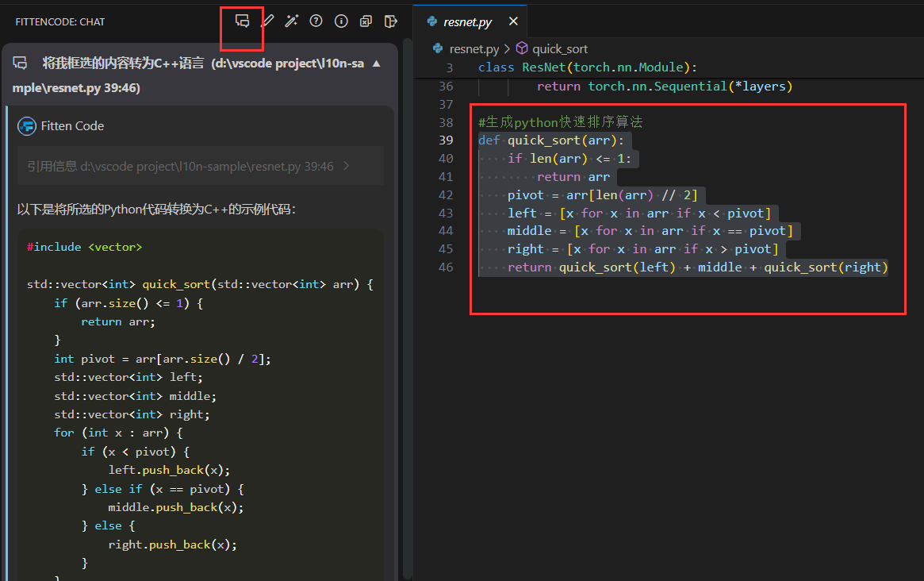Click the logout icon in chat header
Image resolution: width=924 pixels, height=581 pixels.
(390, 21)
